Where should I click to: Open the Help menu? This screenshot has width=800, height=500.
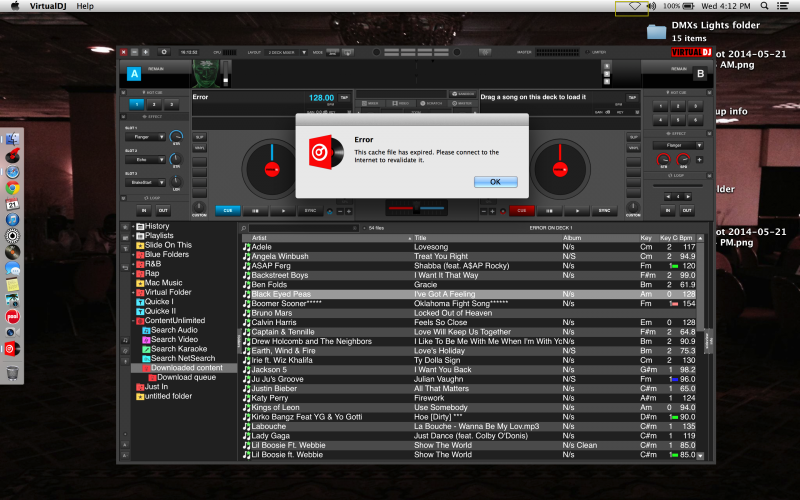(85, 6)
